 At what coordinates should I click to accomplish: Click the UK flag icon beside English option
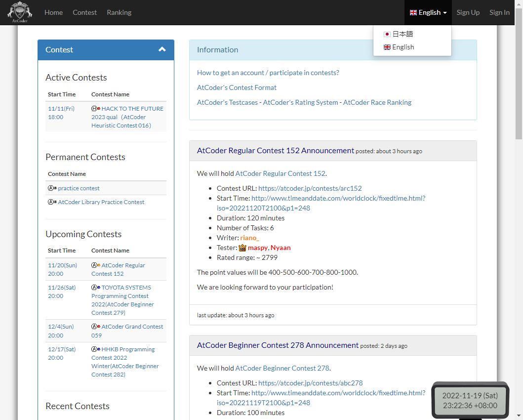coord(387,47)
